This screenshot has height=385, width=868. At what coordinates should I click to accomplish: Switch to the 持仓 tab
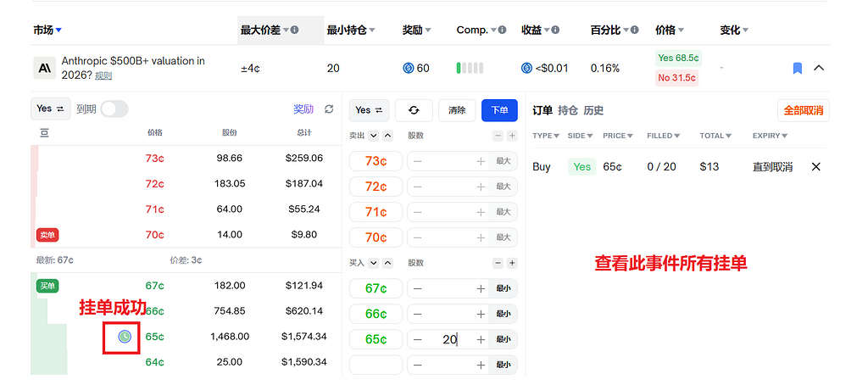[568, 110]
